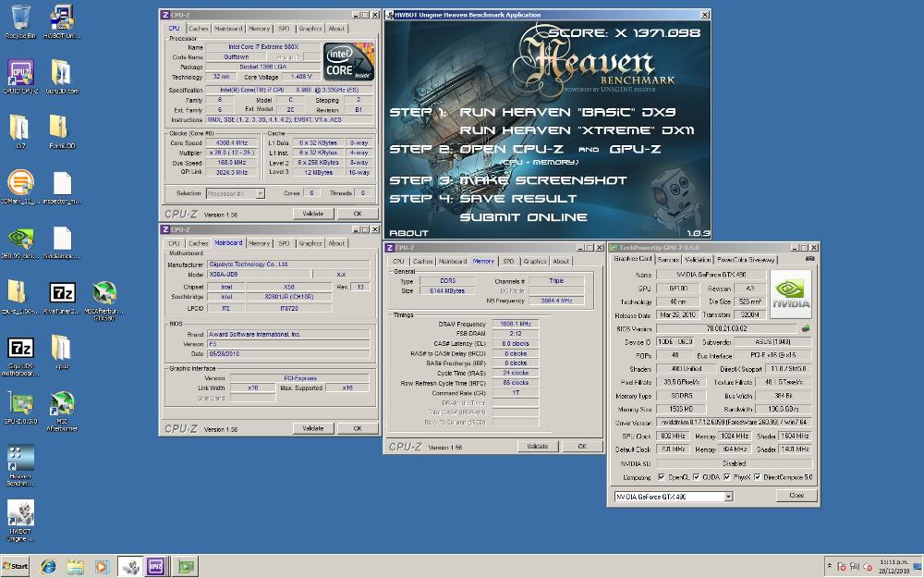
Task: Click the Intel Core i7 logo in CPU-Z
Action: 348,61
